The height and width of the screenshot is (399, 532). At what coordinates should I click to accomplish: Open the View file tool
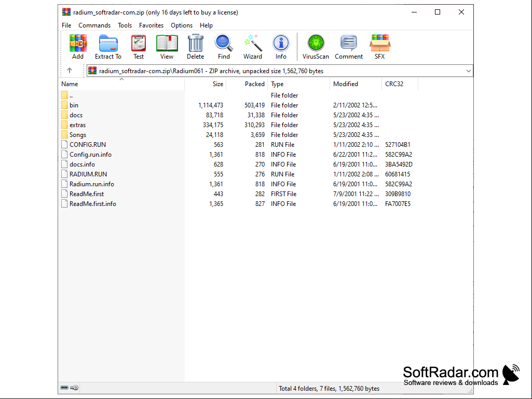click(167, 47)
